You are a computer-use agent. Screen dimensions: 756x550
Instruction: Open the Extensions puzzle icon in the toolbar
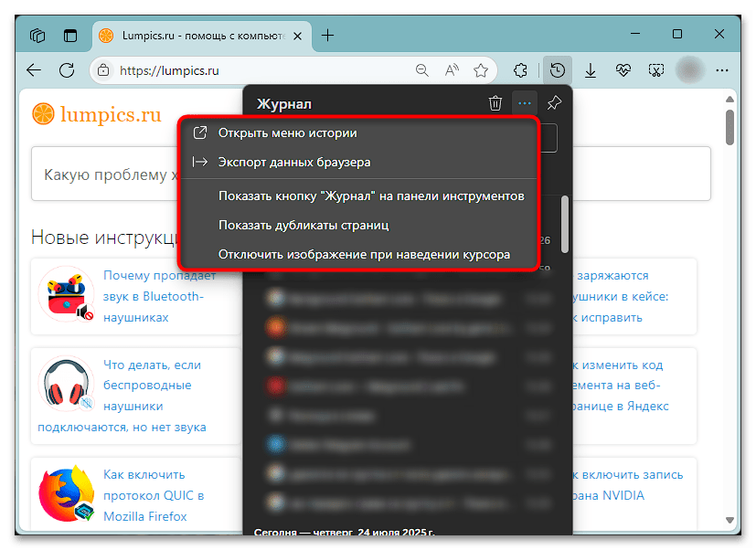520,69
